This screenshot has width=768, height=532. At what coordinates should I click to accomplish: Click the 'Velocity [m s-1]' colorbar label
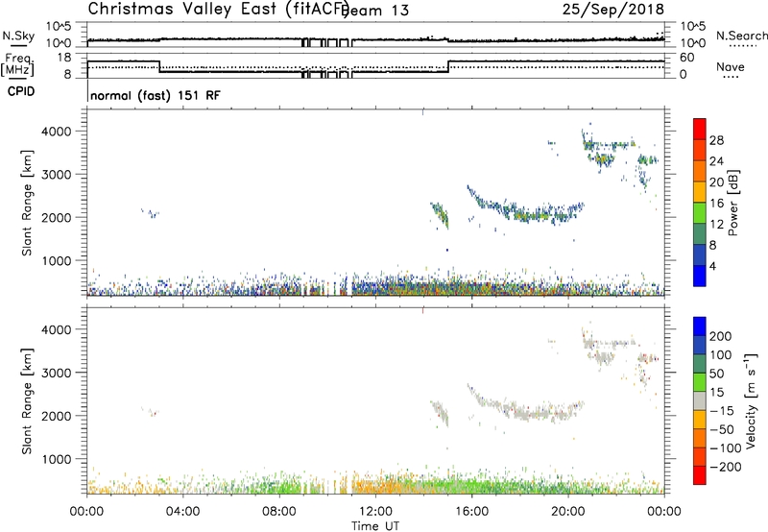[x=751, y=400]
